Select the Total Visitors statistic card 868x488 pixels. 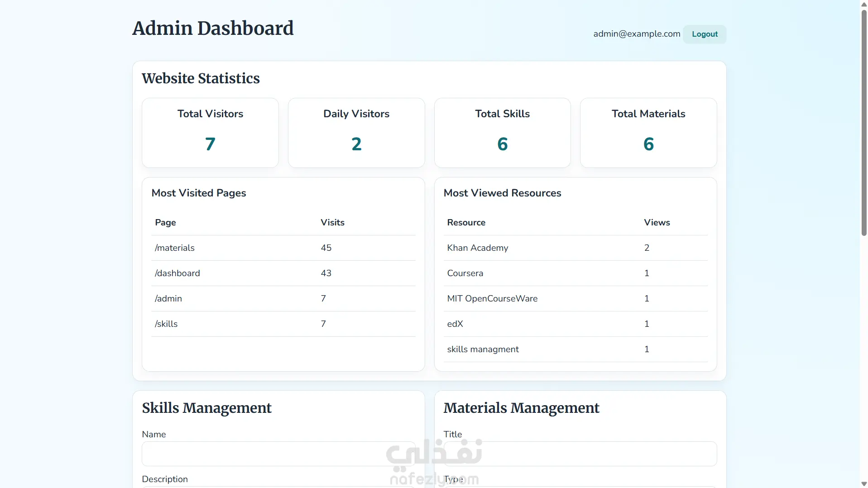pos(210,133)
